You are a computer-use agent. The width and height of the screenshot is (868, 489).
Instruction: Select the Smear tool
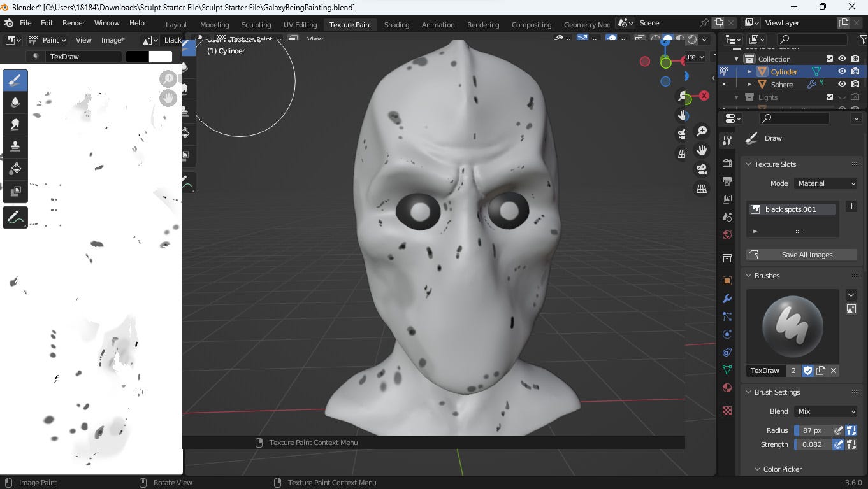pos(15,124)
